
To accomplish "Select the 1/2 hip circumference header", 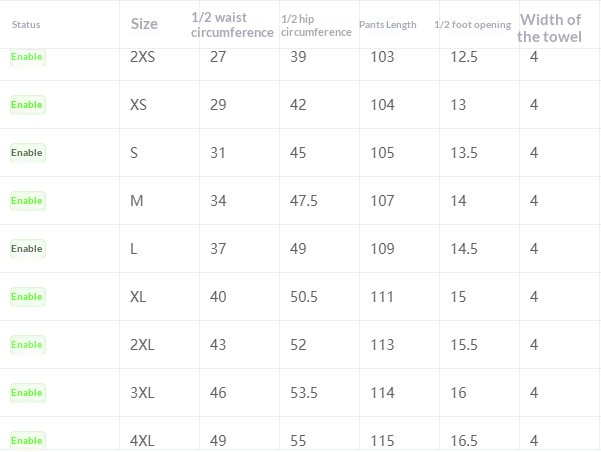I will [315, 24].
